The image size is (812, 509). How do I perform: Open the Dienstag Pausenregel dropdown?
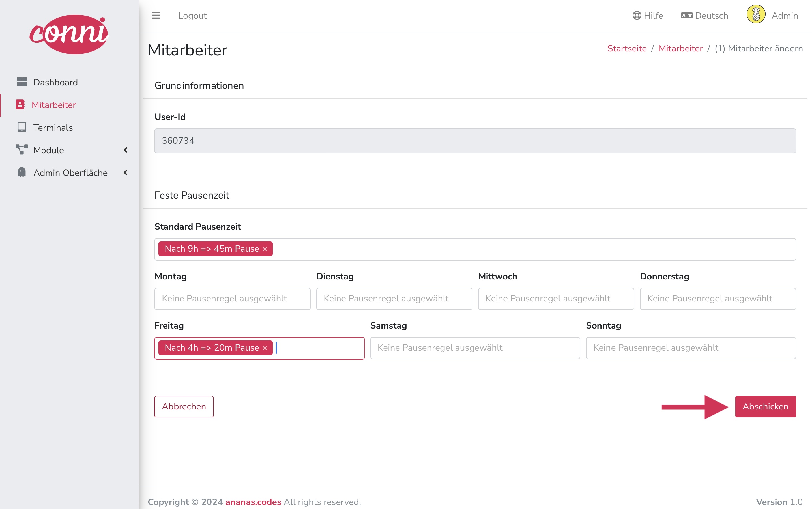pyautogui.click(x=394, y=299)
